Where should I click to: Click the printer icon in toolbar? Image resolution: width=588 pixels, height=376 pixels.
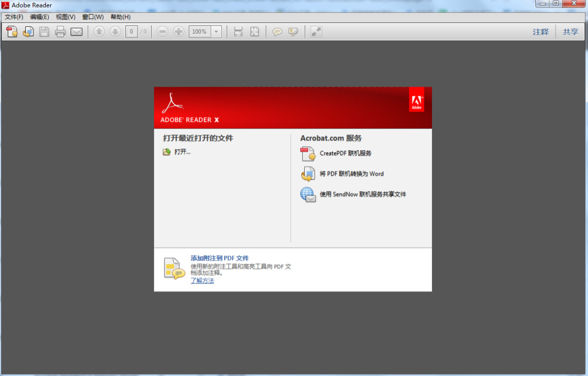pos(60,32)
